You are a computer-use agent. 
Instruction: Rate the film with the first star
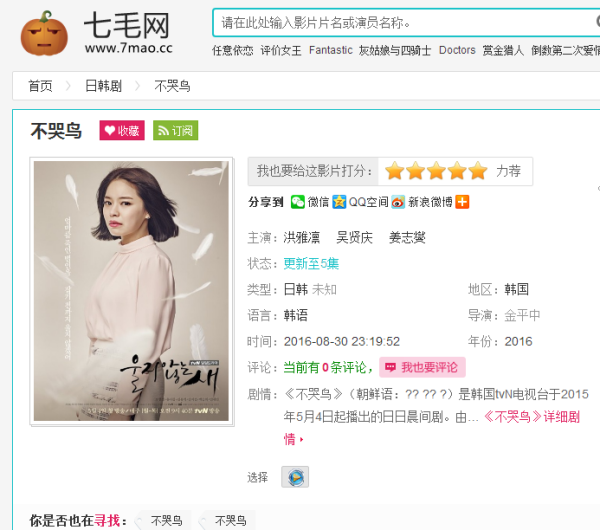[395, 171]
